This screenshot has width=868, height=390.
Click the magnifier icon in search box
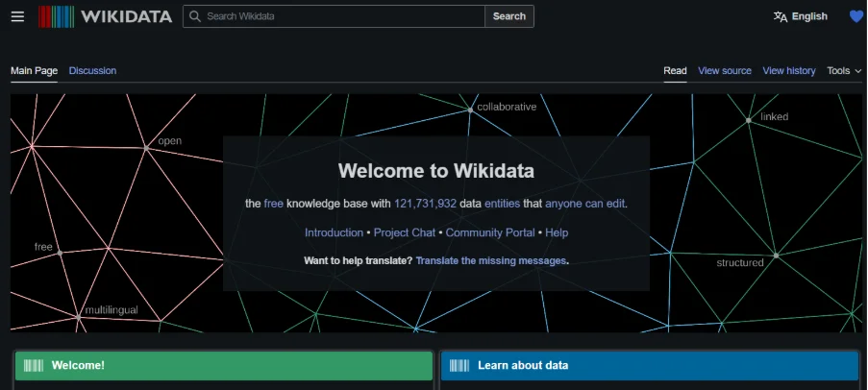(x=195, y=16)
